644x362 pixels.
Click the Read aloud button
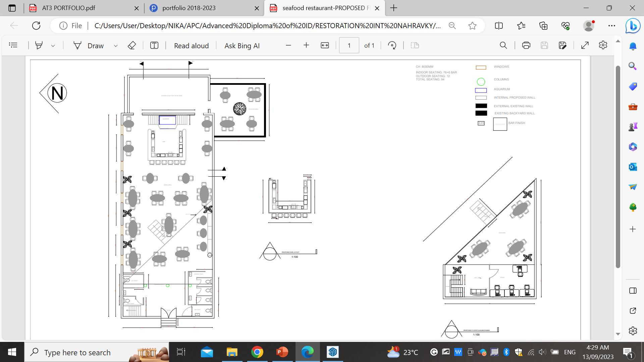click(x=191, y=46)
